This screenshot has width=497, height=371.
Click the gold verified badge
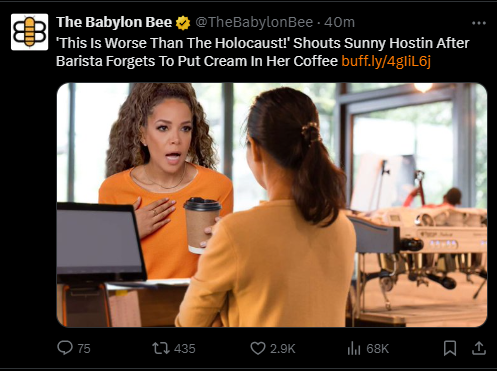[183, 23]
